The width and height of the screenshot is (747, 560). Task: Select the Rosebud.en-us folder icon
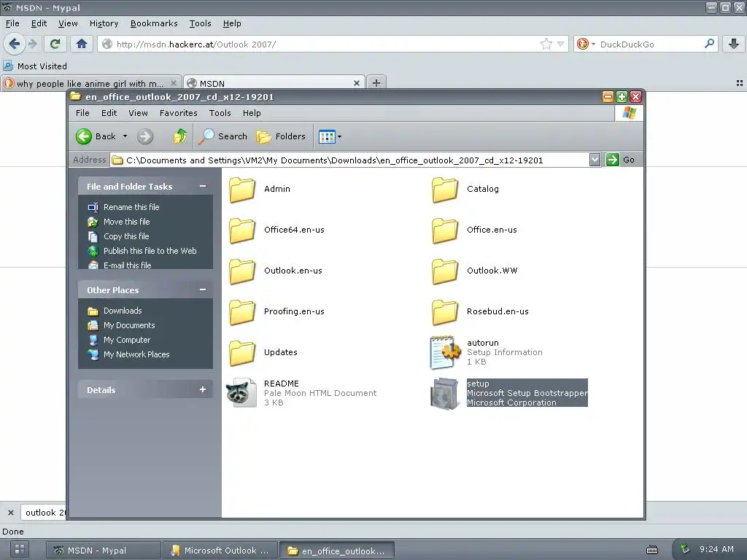(x=445, y=312)
